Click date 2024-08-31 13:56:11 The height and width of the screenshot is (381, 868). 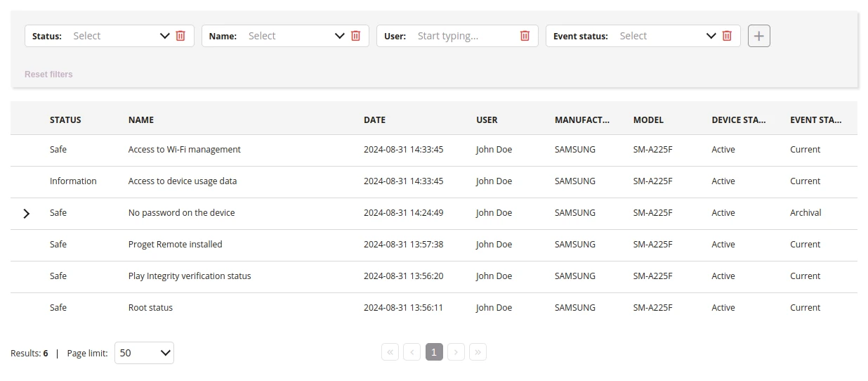pyautogui.click(x=403, y=308)
